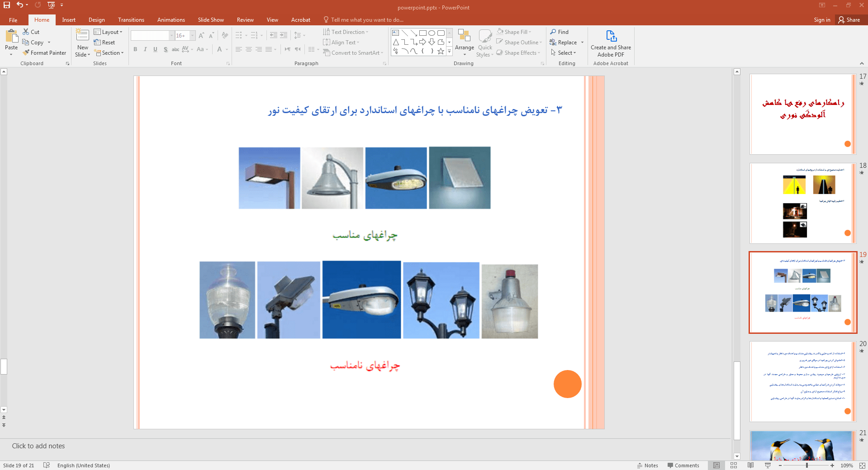Toggle Justify paragraph alignment
Image resolution: width=868 pixels, height=470 pixels.
click(x=269, y=49)
